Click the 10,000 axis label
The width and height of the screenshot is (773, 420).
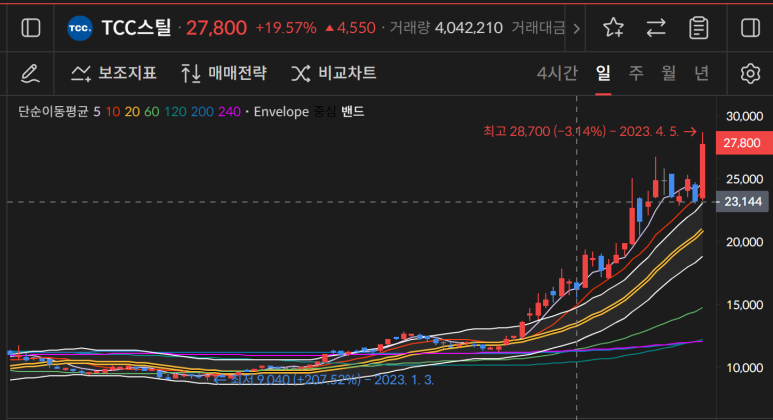click(744, 368)
